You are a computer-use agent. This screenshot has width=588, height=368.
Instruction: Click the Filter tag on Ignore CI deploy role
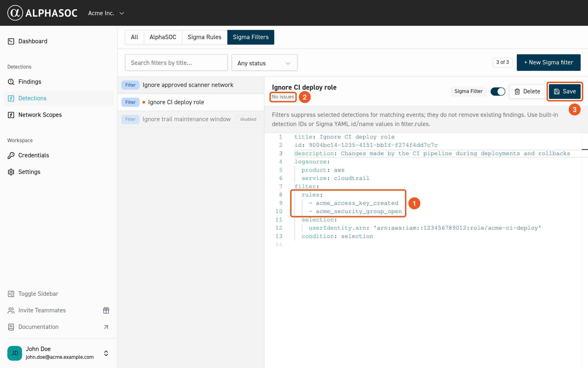[130, 102]
